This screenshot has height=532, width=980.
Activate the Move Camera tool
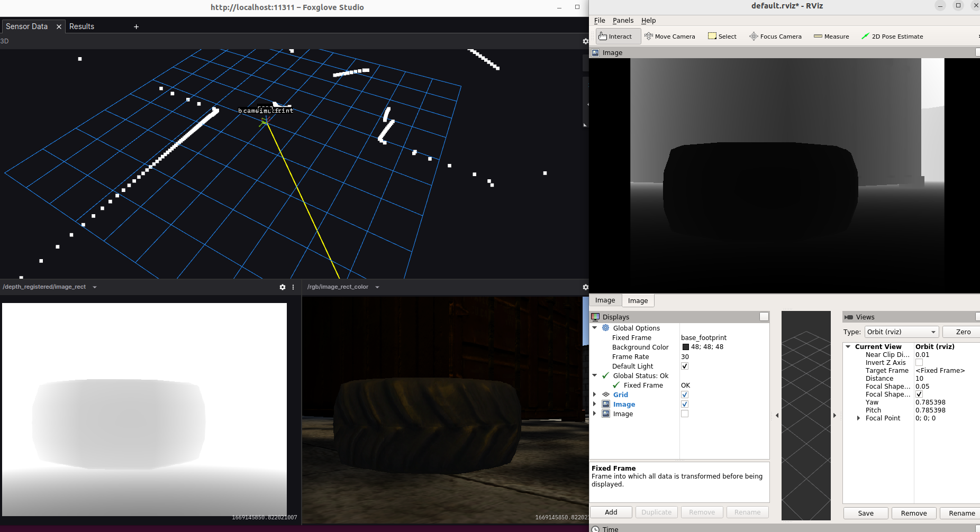click(x=670, y=36)
